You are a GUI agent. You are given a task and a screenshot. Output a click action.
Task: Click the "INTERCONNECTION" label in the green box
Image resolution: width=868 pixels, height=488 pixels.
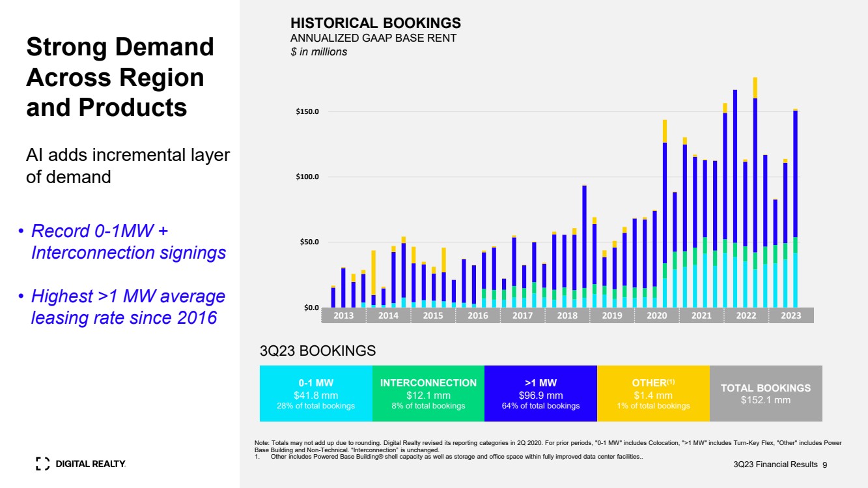coord(428,383)
